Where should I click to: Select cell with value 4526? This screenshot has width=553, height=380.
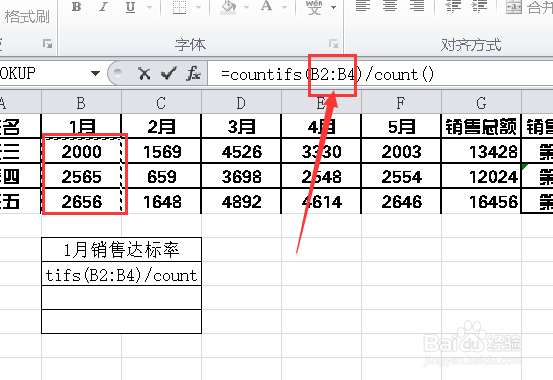pyautogui.click(x=241, y=151)
